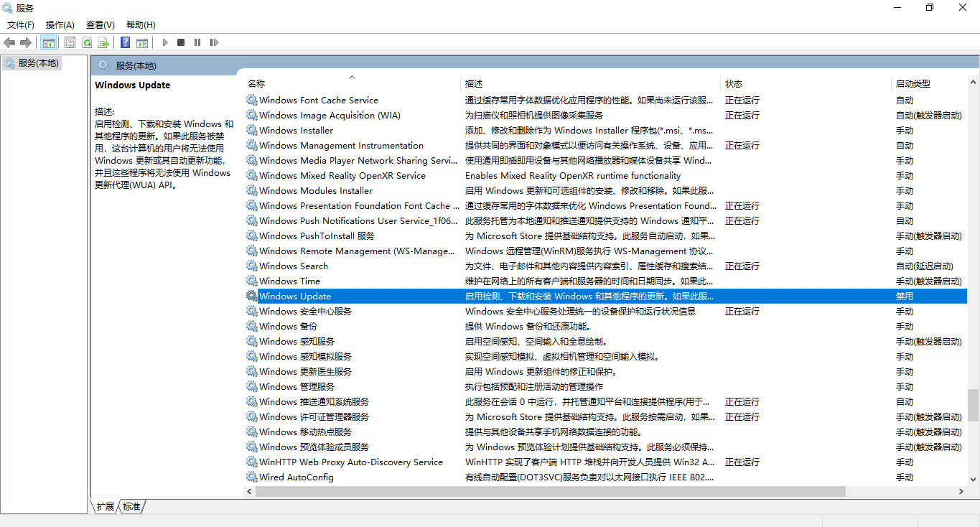Switch to the 扩展 tab

[x=105, y=506]
